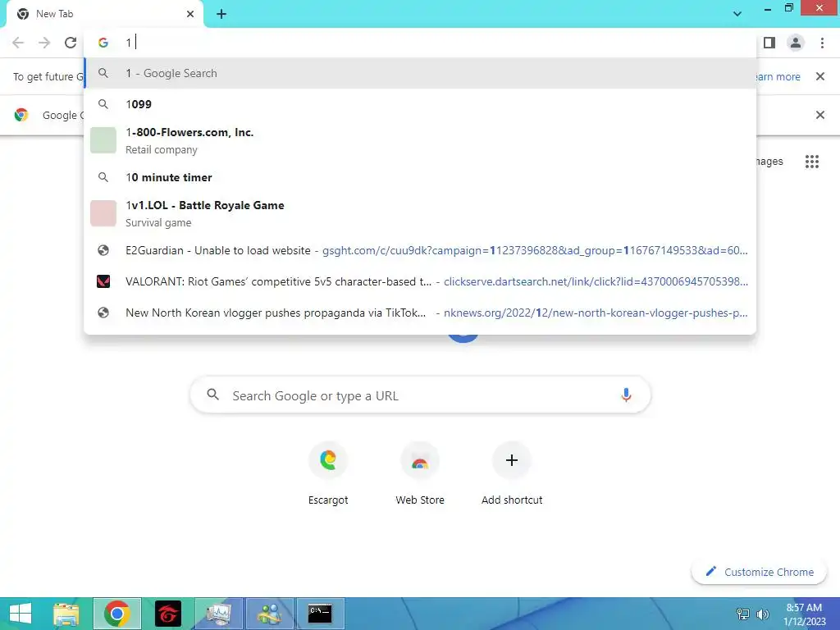The width and height of the screenshot is (840, 630).
Task: Open the Web Store shortcut
Action: [x=420, y=473]
